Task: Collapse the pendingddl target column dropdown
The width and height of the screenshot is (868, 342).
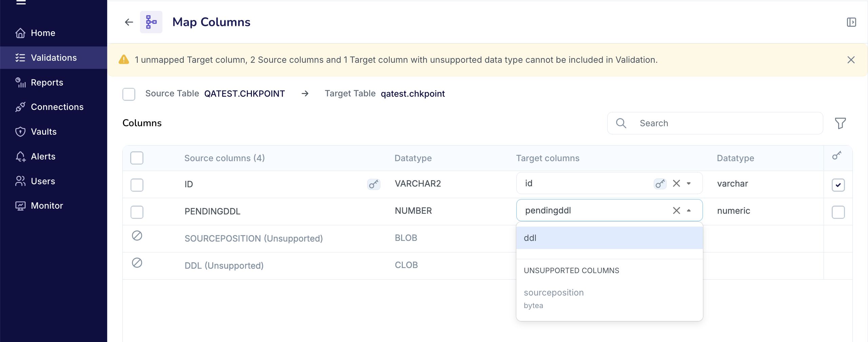Action: coord(688,211)
